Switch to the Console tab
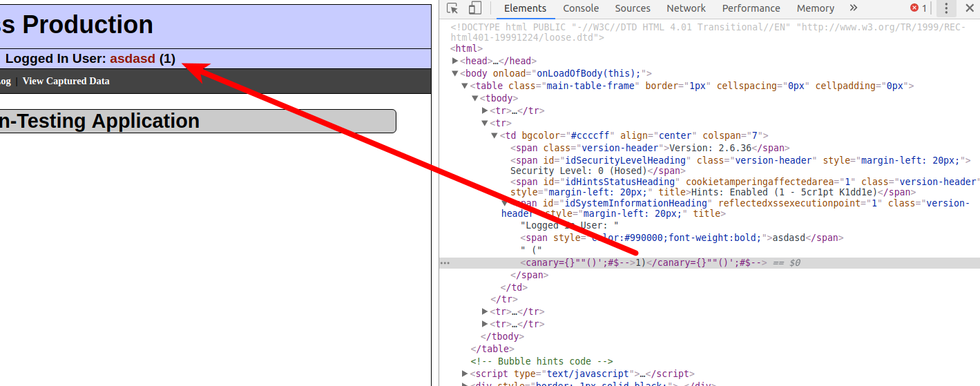 click(x=581, y=8)
